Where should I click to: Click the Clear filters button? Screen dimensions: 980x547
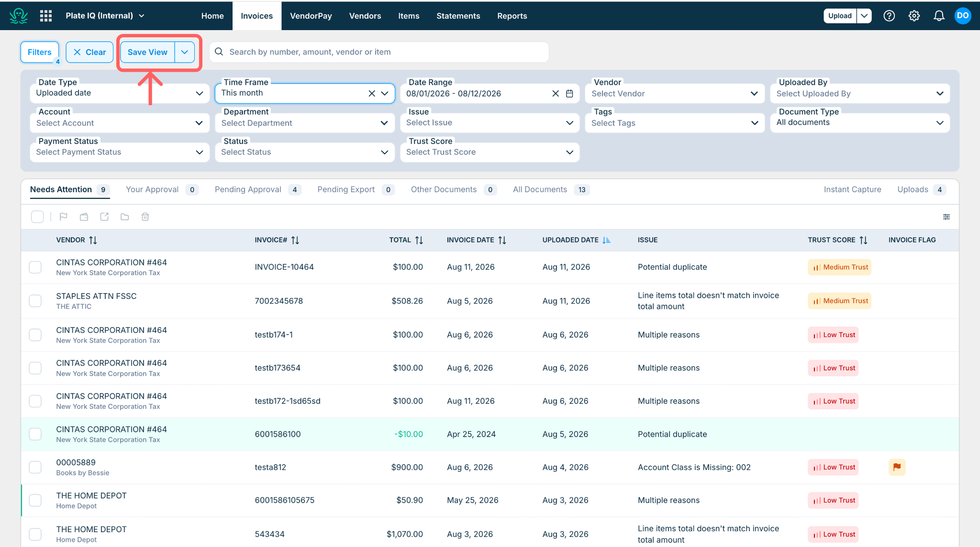click(89, 52)
